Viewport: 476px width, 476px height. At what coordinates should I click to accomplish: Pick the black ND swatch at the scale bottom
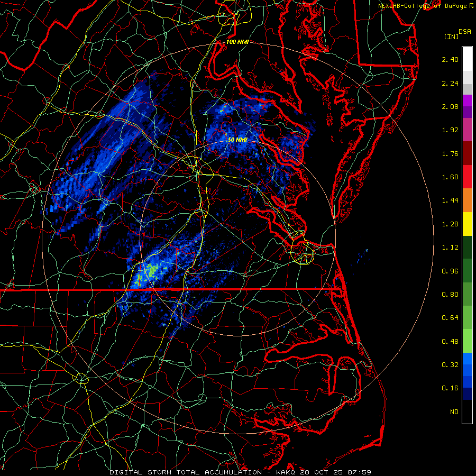[x=467, y=411]
